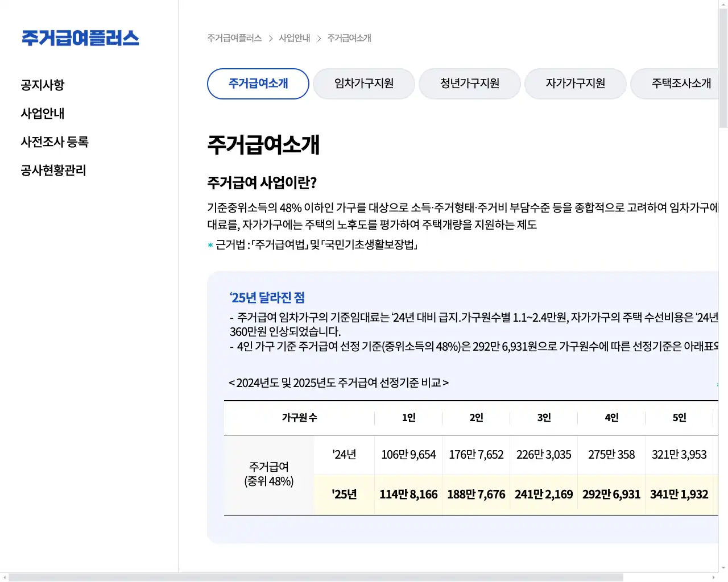
Task: Click 주거급여소개 in the breadcrumb trail
Action: click(x=349, y=38)
